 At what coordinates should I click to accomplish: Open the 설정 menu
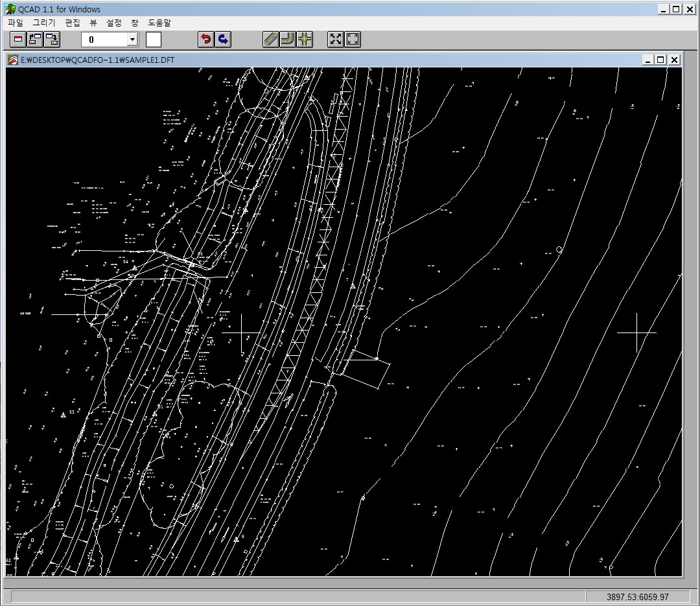pyautogui.click(x=113, y=23)
